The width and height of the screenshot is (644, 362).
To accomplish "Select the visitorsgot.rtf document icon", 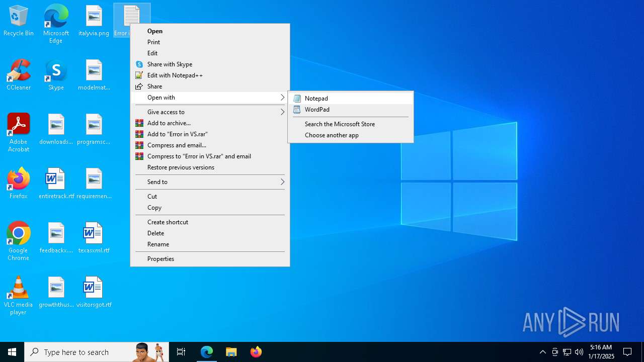I will click(94, 293).
